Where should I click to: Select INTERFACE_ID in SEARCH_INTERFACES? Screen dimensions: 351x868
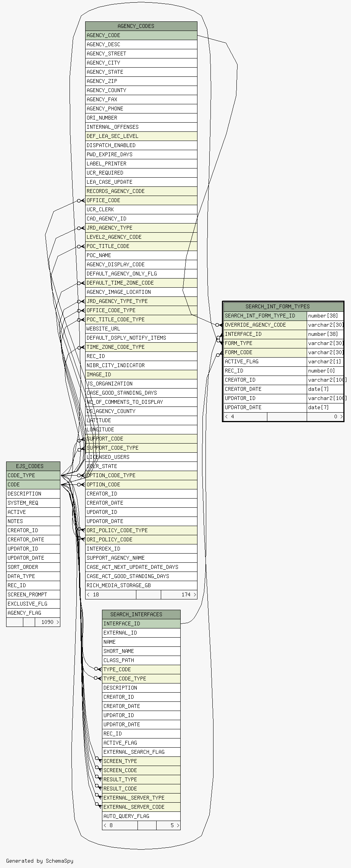(x=141, y=623)
